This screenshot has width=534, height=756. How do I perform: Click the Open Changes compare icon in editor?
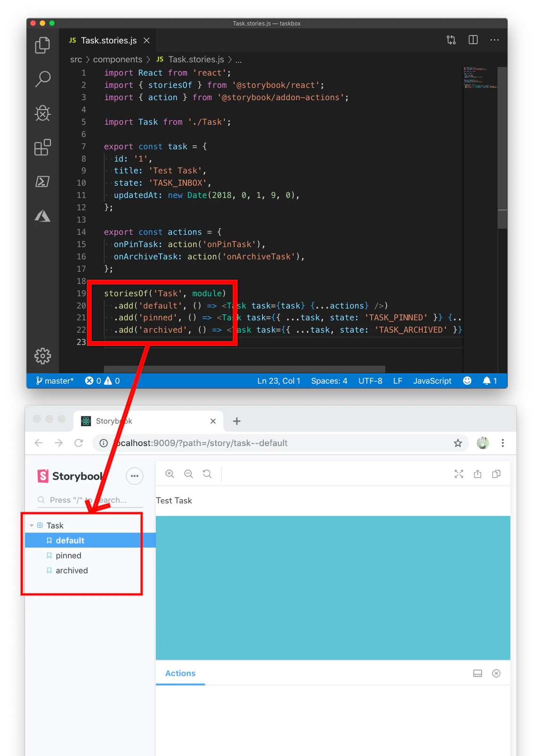point(451,40)
